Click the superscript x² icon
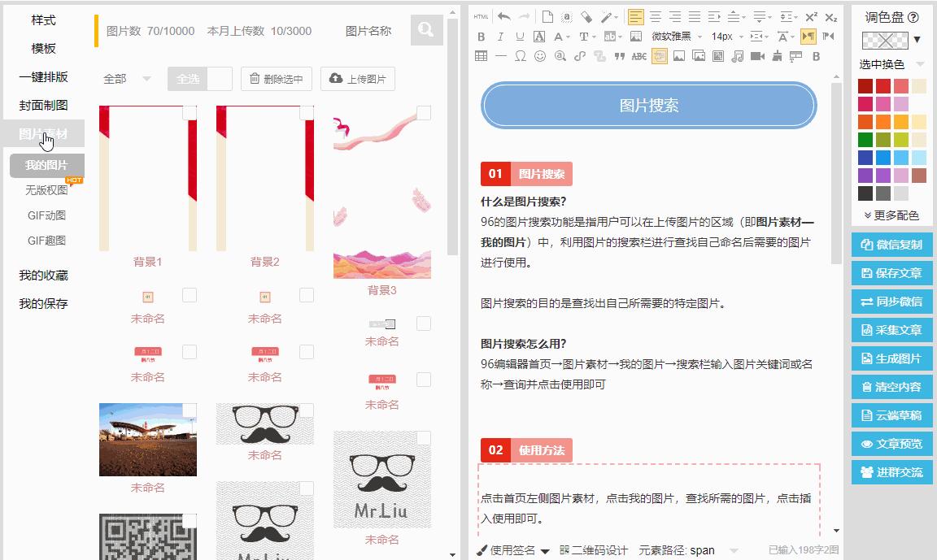The height and width of the screenshot is (560, 937). pyautogui.click(x=809, y=15)
